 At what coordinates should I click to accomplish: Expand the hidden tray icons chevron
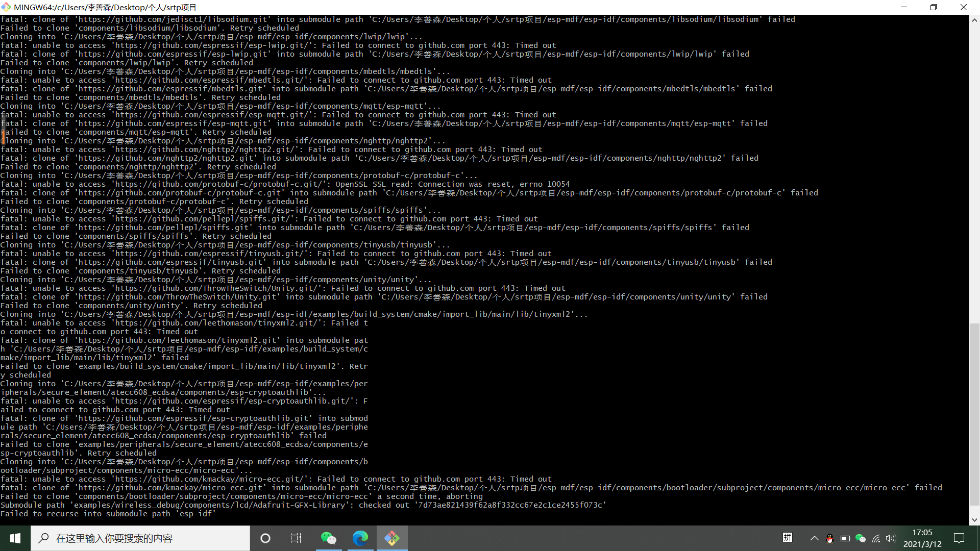click(x=814, y=538)
